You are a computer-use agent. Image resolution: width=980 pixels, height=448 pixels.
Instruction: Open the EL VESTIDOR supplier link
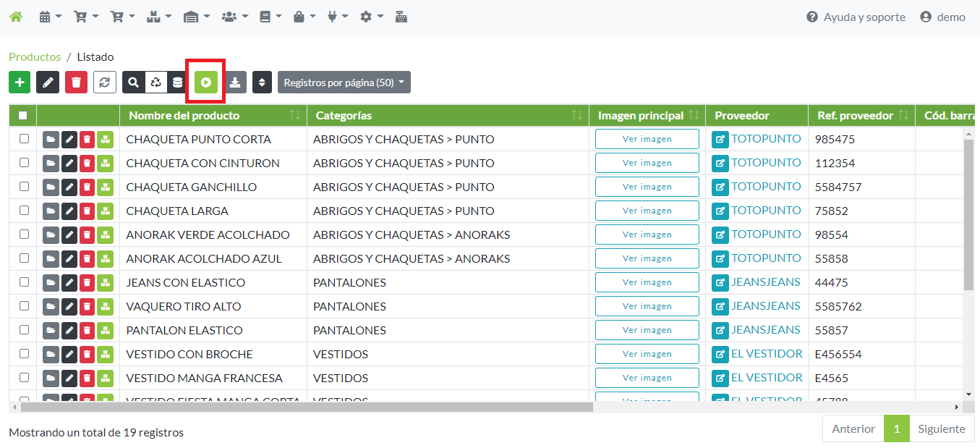pyautogui.click(x=766, y=354)
